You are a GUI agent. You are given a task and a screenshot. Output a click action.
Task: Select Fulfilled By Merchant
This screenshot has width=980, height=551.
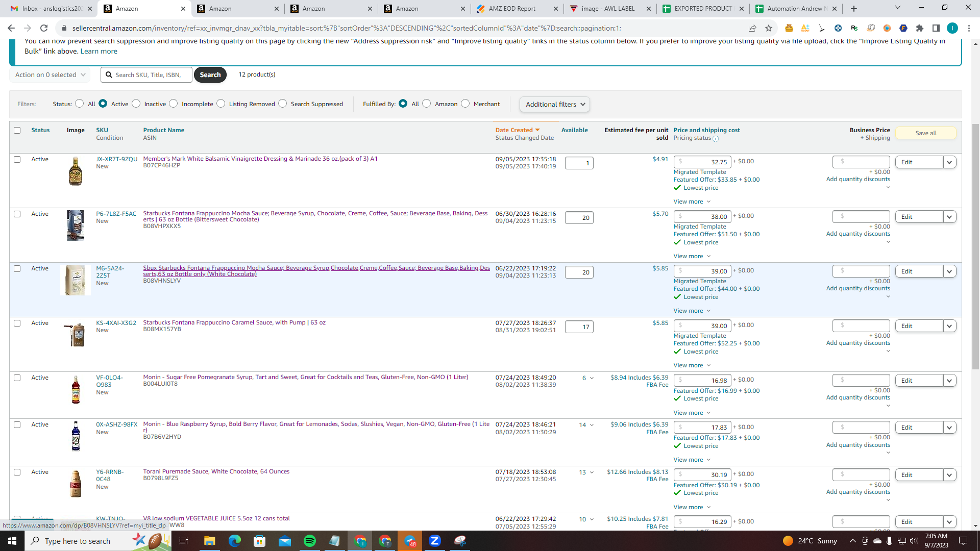[465, 104]
